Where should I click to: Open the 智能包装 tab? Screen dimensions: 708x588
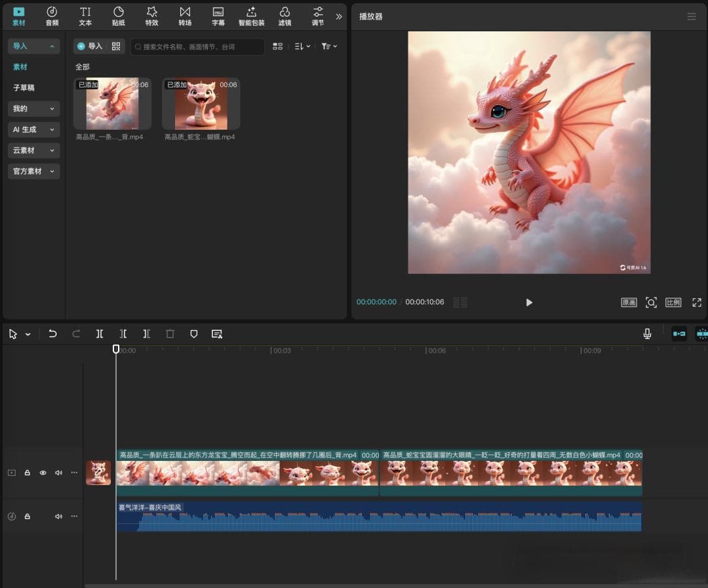point(252,16)
